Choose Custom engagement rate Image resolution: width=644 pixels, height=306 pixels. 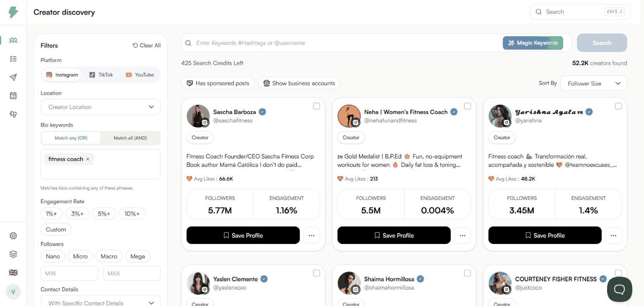pyautogui.click(x=56, y=230)
